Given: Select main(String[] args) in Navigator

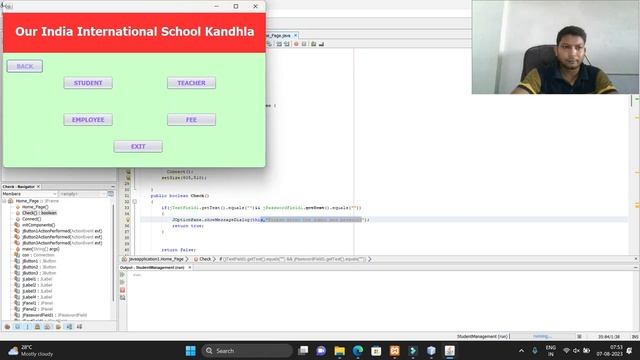Looking at the screenshot, I should (x=41, y=249).
